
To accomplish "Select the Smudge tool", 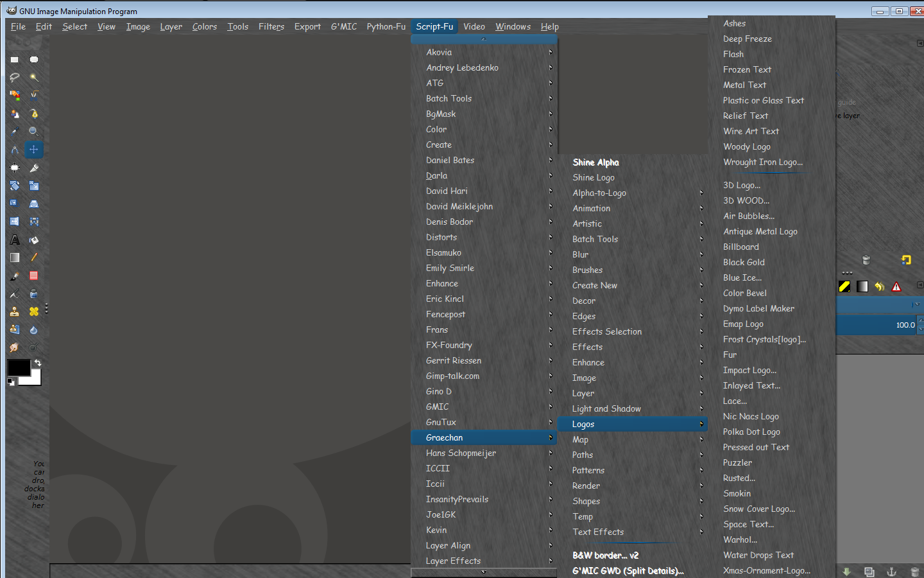I will 15,347.
